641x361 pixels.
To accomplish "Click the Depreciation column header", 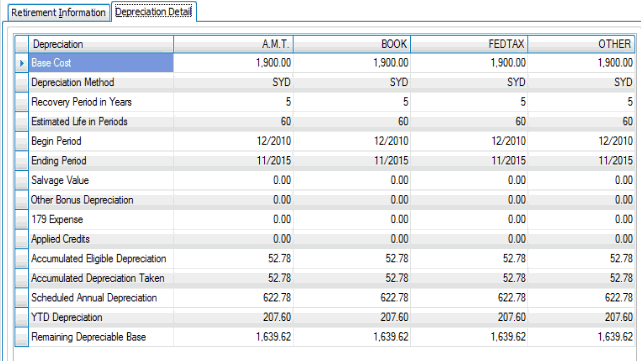I will [101, 44].
